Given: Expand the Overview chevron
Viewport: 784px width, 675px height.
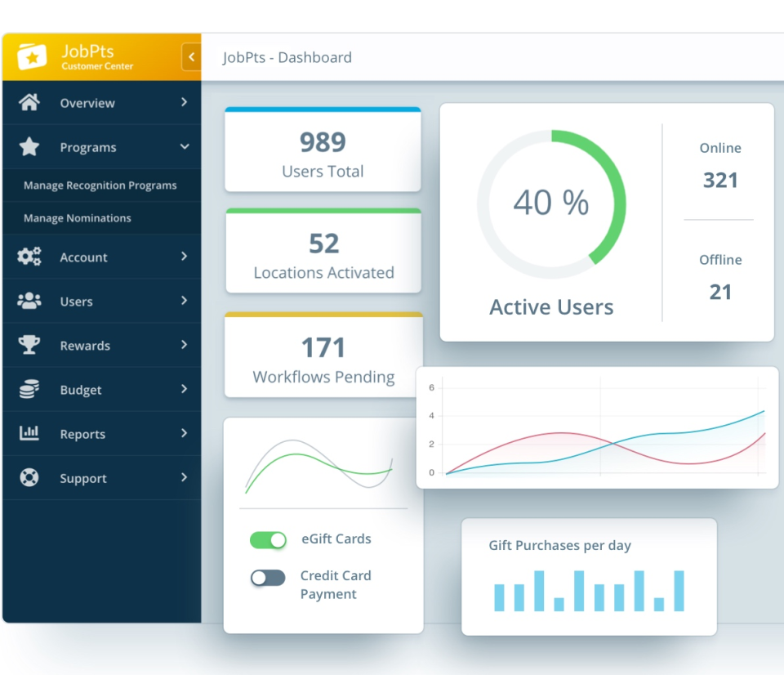Looking at the screenshot, I should click(185, 102).
